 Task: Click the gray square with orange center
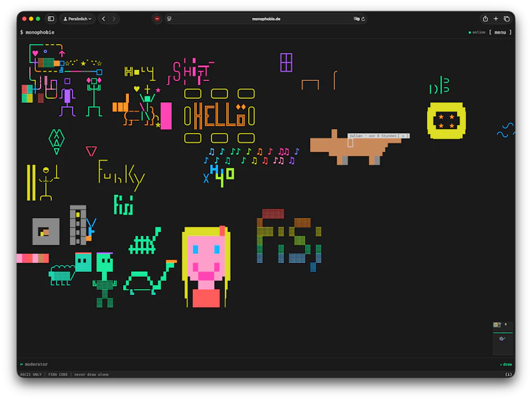(46, 231)
